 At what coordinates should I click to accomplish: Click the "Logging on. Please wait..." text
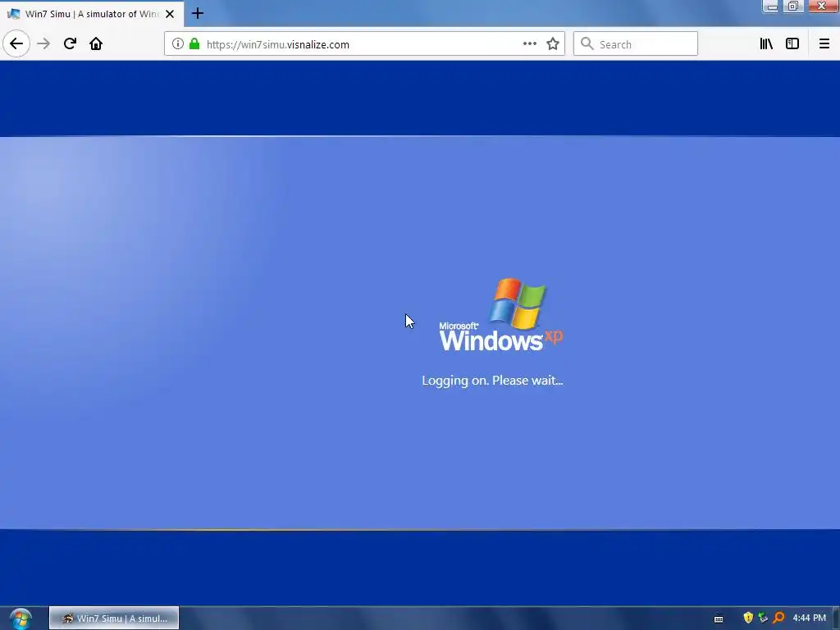pyautogui.click(x=492, y=381)
